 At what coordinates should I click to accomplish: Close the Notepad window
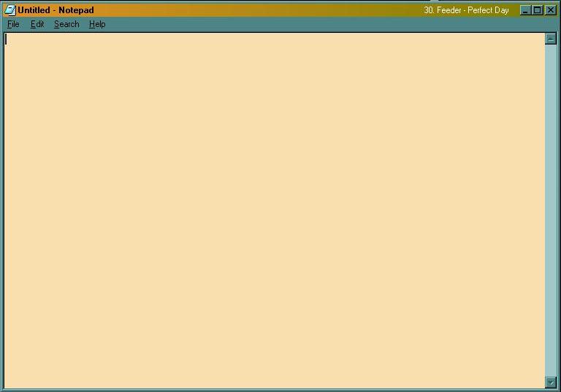(x=550, y=10)
